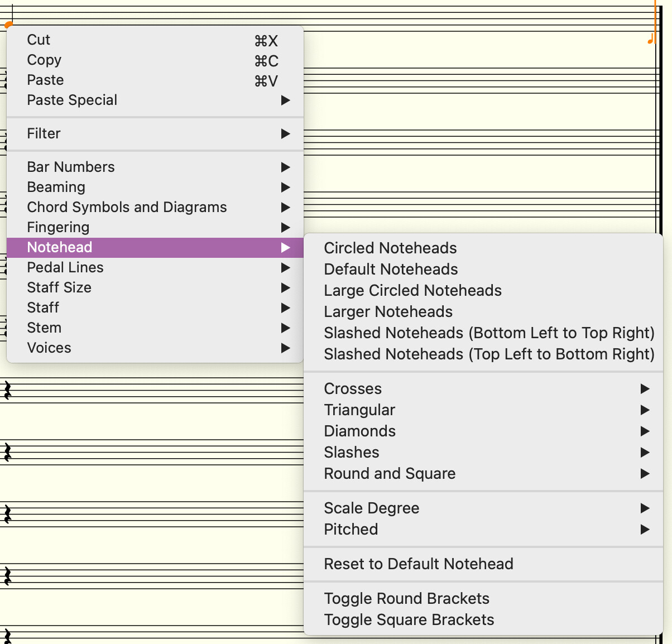
Task: Expand the Diamonds notehead submenu
Action: click(x=359, y=431)
